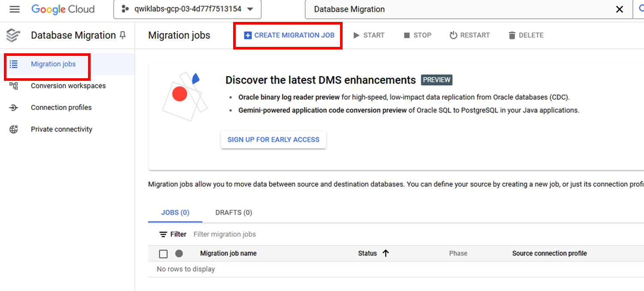Click the Status column header

(x=368, y=254)
